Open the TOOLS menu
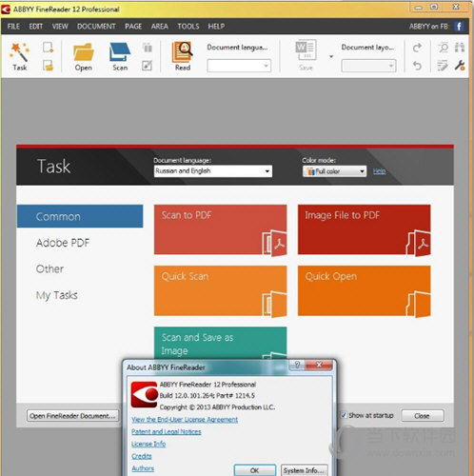The height and width of the screenshot is (476, 474). [x=188, y=27]
